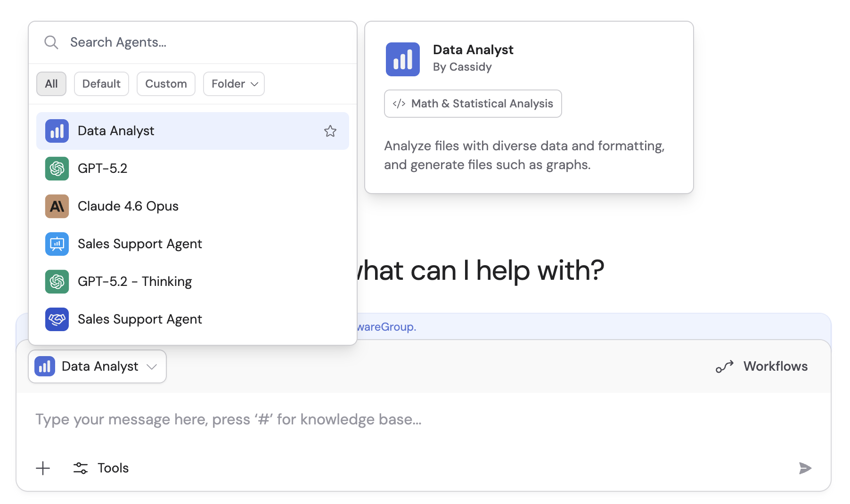The image size is (850, 504).
Task: Select the GPT-5.2 - Thinking icon
Action: coord(57,281)
